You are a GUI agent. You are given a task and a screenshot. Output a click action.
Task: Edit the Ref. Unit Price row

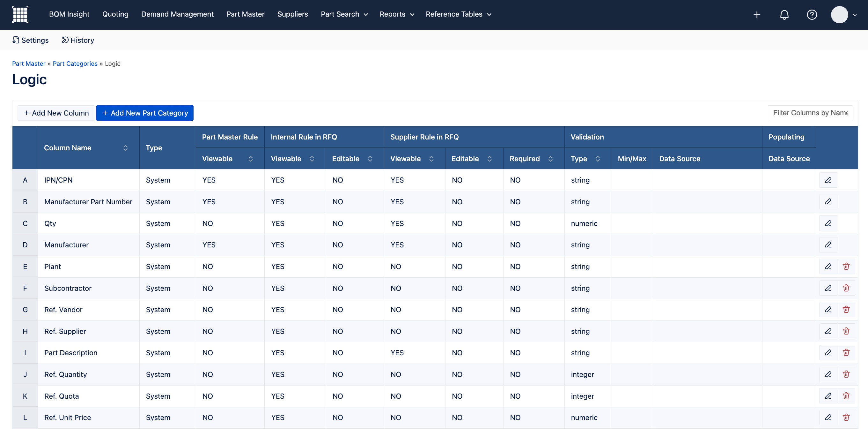point(828,418)
